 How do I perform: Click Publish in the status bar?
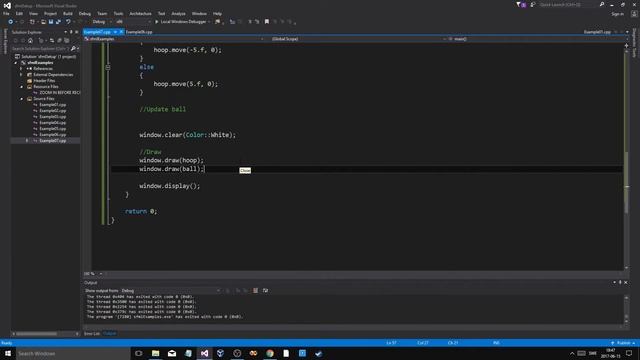click(x=623, y=343)
